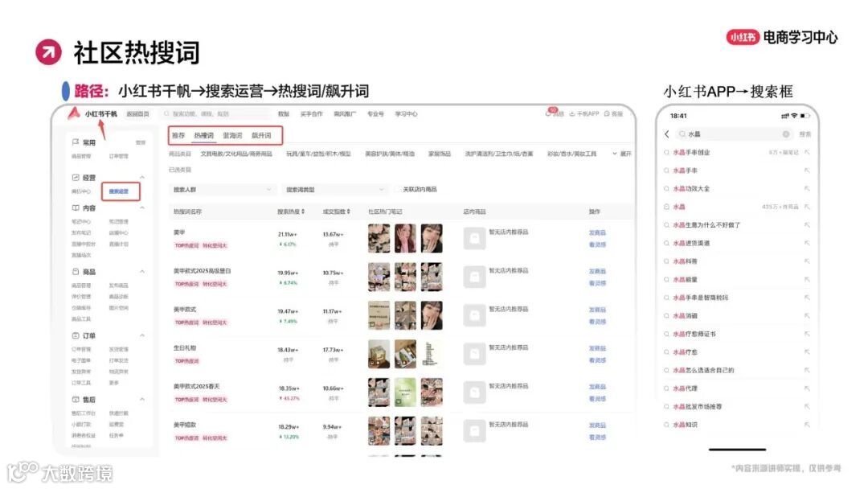
Task: Tap fill-in arrow beside 水晶手串创业
Action: pos(807,152)
